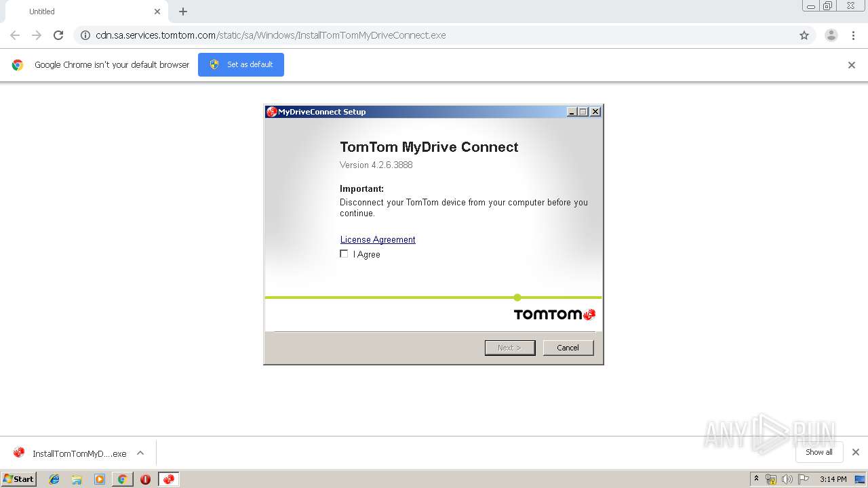Open Windows Media Player from taskbar

tap(100, 479)
